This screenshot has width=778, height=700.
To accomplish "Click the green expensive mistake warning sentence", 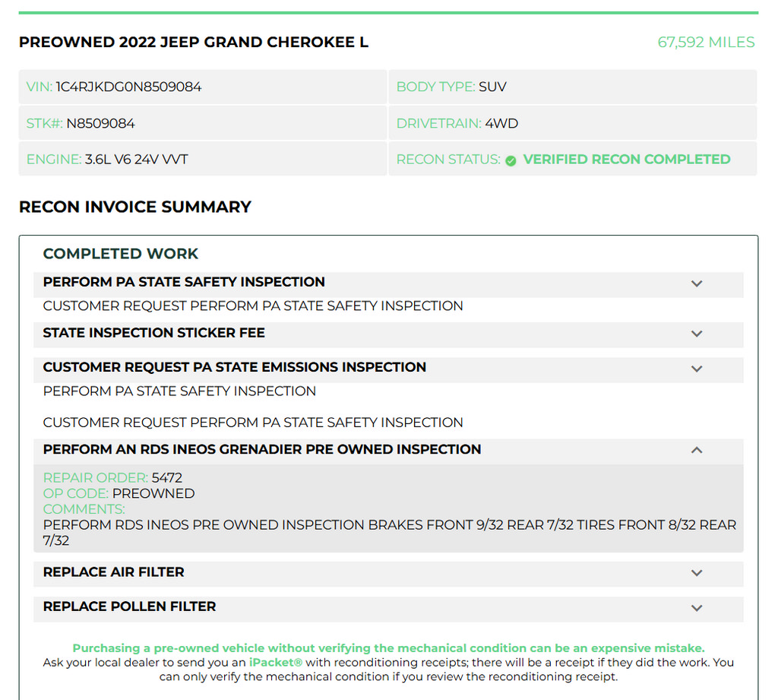I will (388, 648).
